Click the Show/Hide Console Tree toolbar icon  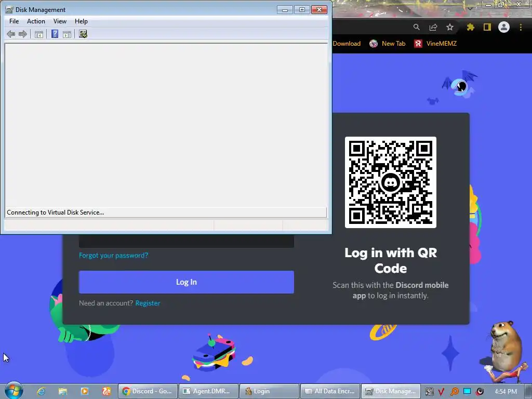click(38, 34)
